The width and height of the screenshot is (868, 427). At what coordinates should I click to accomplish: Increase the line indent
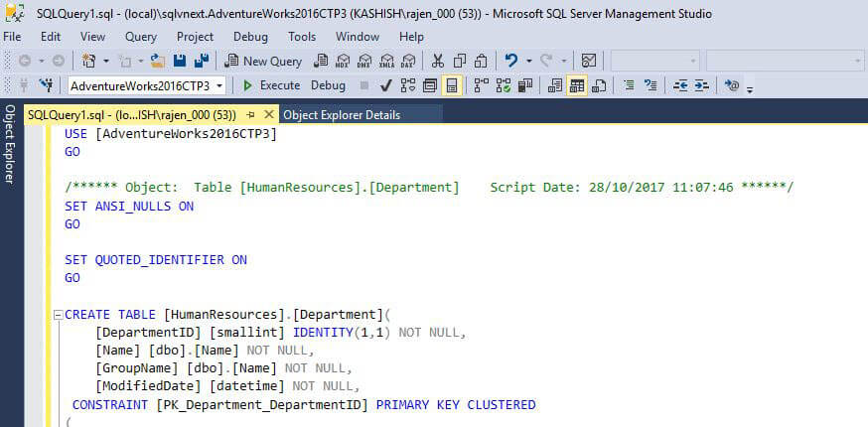coord(701,85)
